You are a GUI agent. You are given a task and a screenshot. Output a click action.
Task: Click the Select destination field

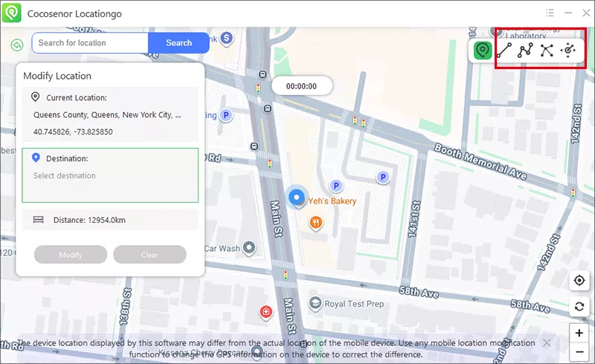pos(110,176)
